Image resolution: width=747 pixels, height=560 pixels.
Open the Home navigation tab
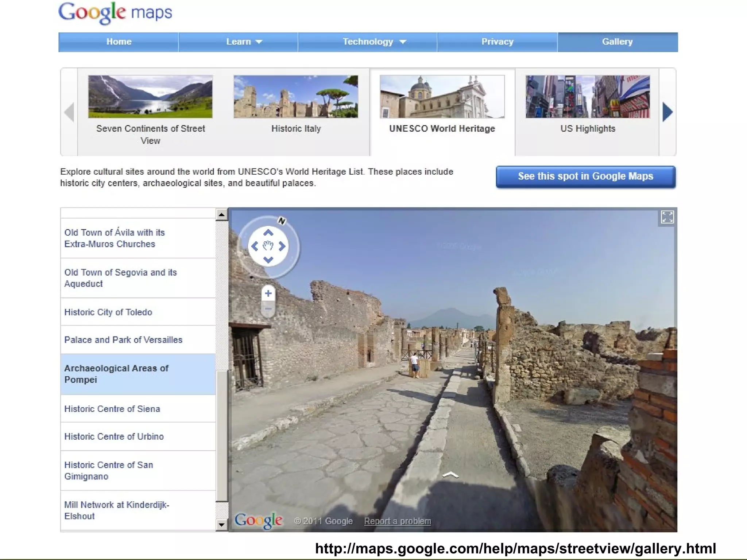tap(119, 42)
